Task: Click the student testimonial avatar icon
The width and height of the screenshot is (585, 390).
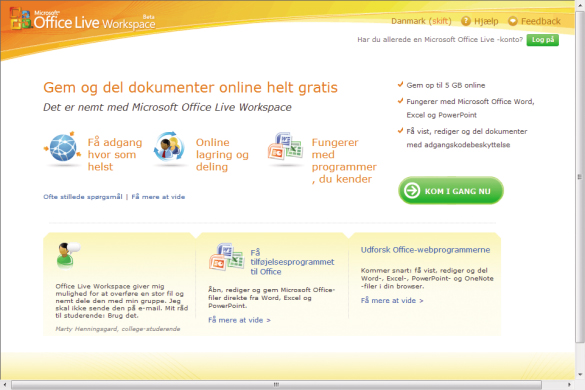Action: tap(68, 255)
